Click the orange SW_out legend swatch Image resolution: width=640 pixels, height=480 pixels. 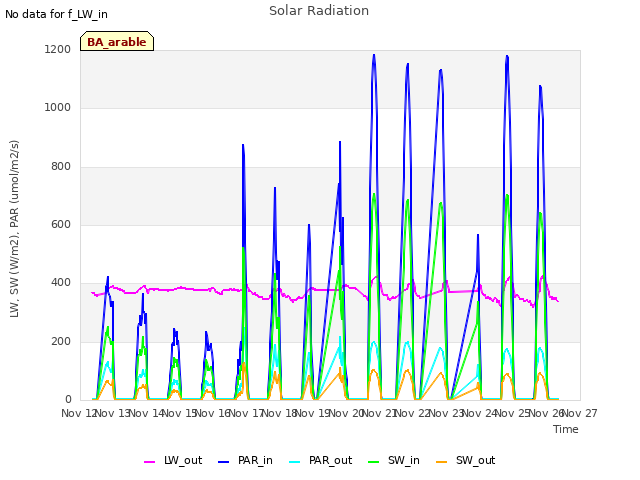click(442, 462)
